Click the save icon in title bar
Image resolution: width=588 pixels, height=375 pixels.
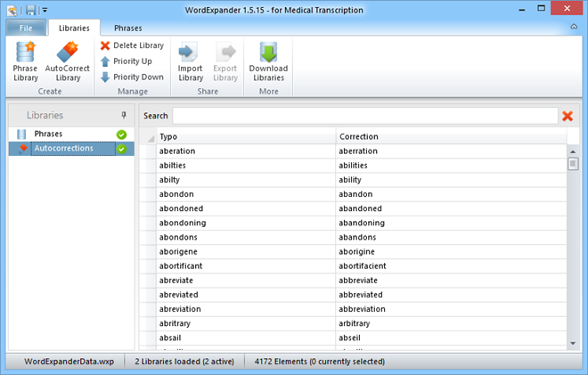(31, 10)
